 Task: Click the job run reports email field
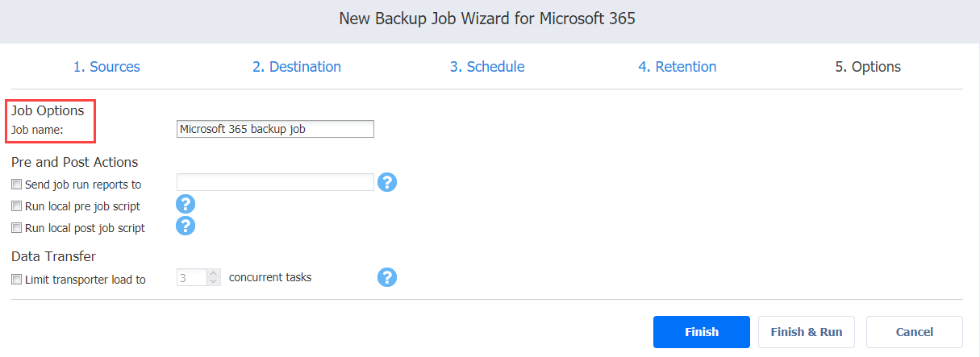click(275, 182)
